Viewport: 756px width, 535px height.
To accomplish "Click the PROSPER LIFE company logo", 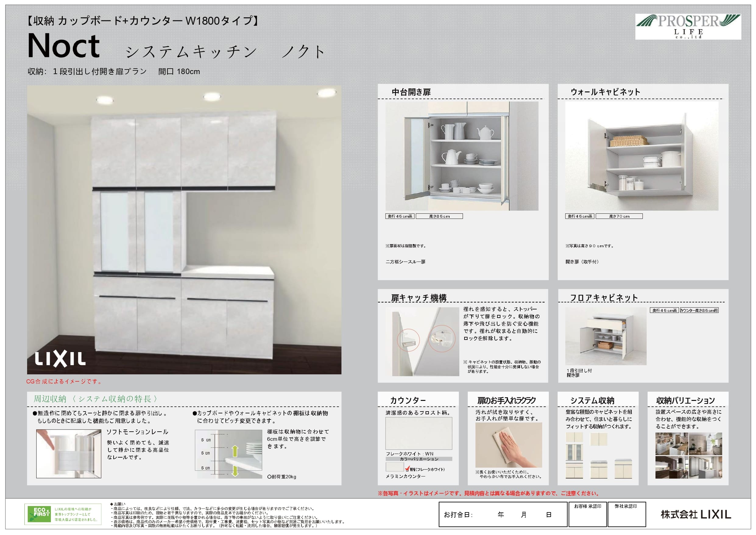I will pyautogui.click(x=688, y=27).
